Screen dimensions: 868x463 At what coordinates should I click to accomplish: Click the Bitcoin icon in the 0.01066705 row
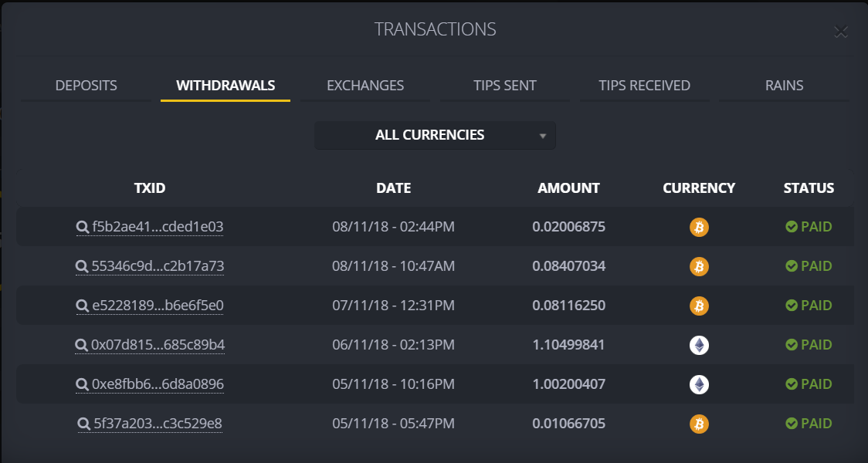699,424
